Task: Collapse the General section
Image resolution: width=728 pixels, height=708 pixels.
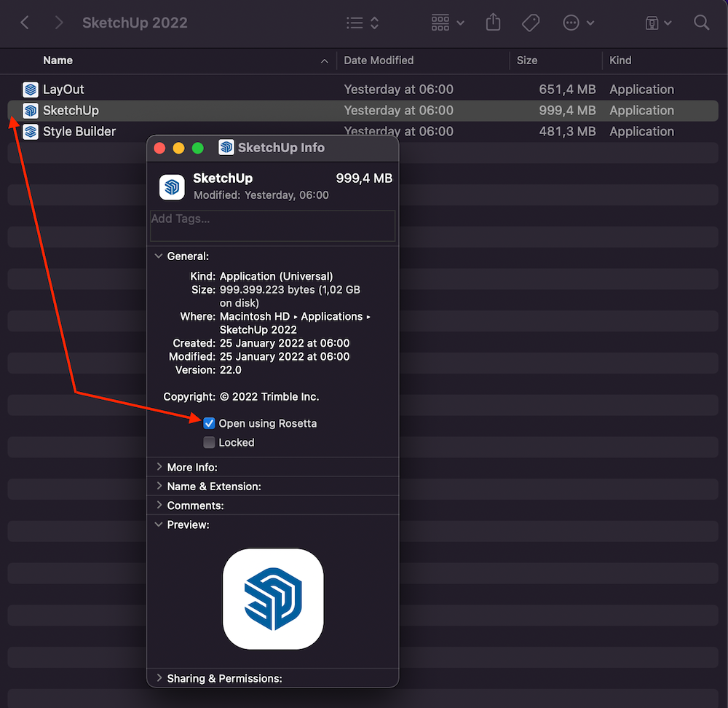Action: (x=159, y=256)
